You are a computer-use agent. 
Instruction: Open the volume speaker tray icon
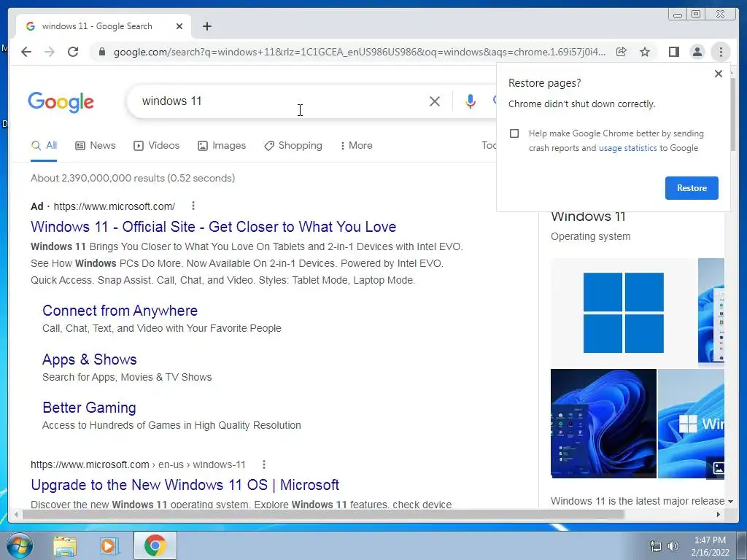(x=673, y=546)
